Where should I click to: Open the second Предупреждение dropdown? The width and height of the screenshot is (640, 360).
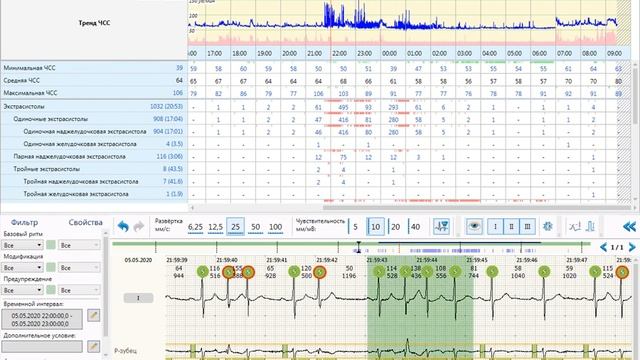coord(79,290)
